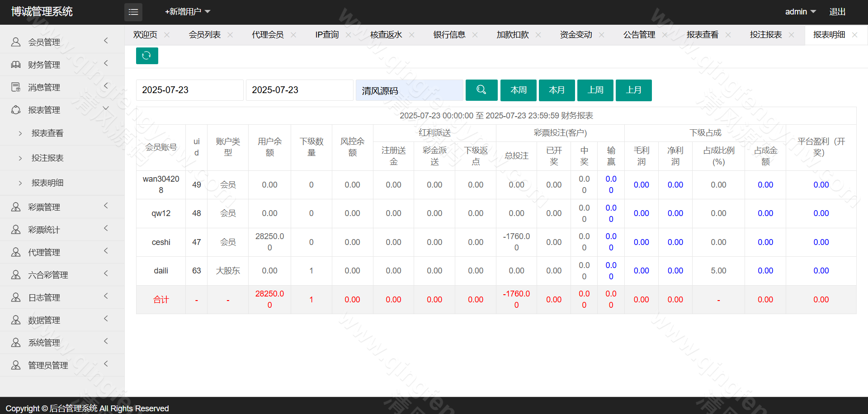Screen dimensions: 868x414
Task: Filter report by 上月
Action: point(633,90)
